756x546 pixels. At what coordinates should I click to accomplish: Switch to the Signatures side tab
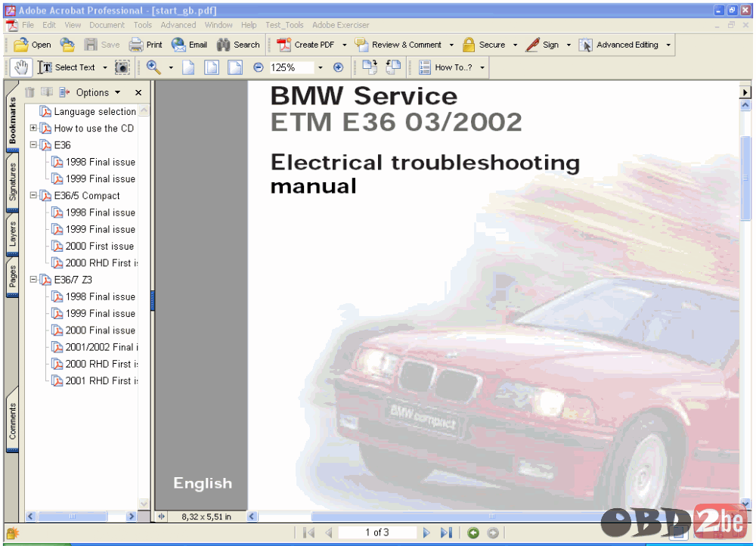coord(13,181)
